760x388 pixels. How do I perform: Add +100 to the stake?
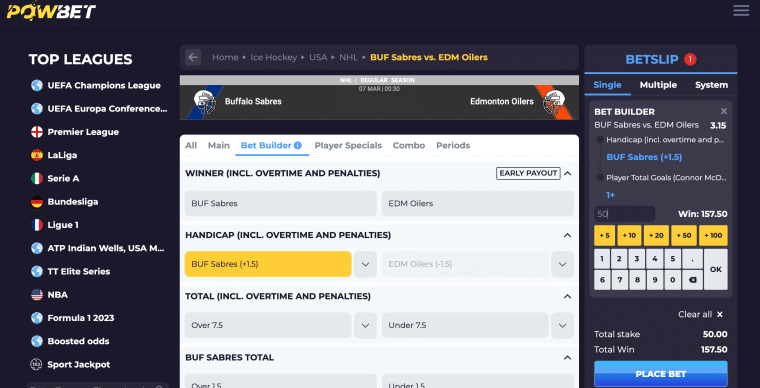(713, 235)
